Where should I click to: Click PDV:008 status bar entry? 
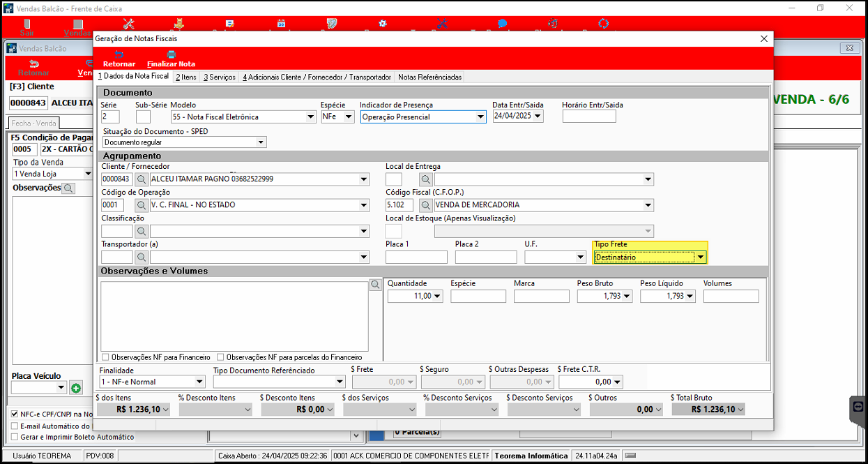click(x=99, y=456)
